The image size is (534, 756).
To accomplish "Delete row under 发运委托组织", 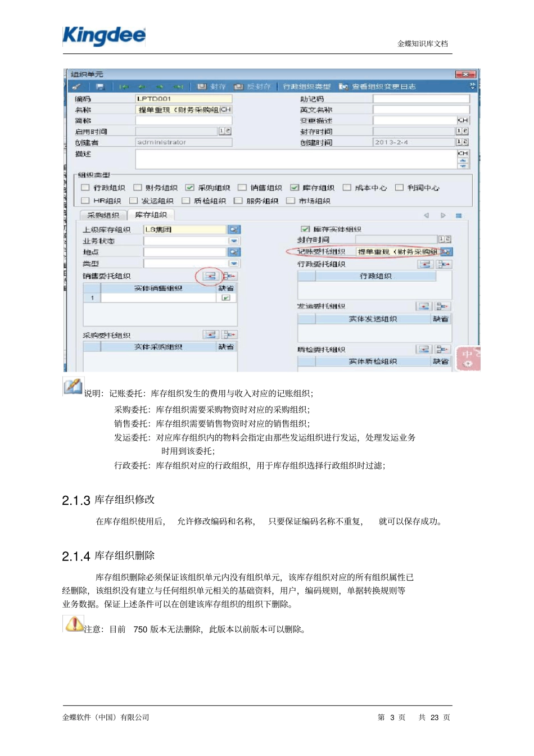I will click(443, 306).
